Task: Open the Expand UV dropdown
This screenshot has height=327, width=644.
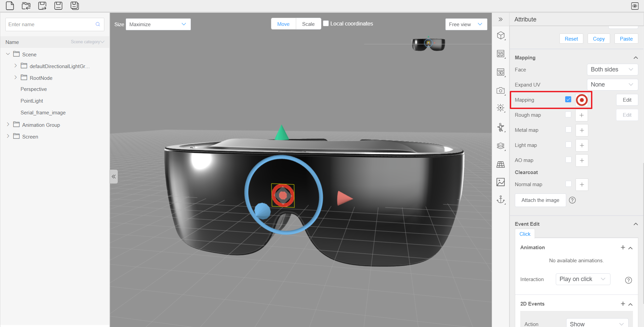Action: click(x=612, y=85)
